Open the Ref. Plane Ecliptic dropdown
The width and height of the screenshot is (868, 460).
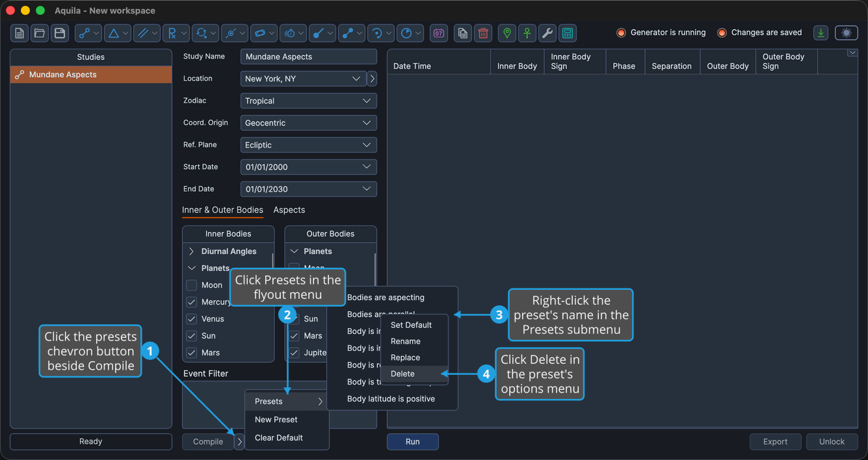(308, 145)
